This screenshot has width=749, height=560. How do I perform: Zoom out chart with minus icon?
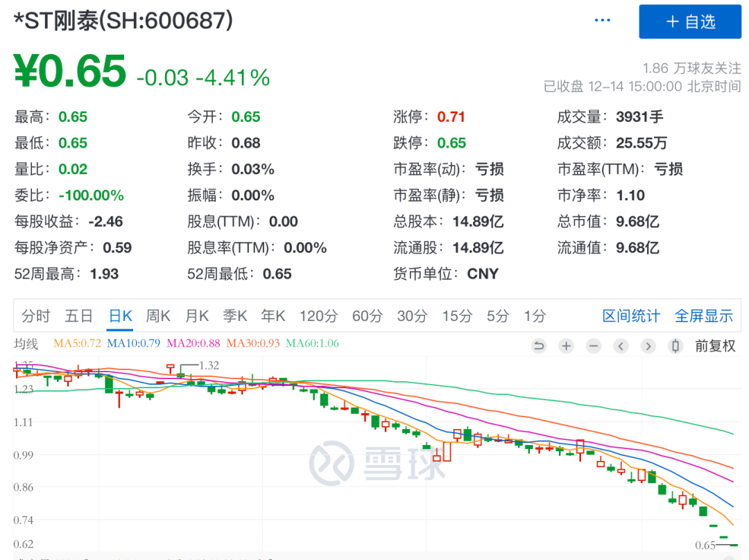click(x=593, y=346)
